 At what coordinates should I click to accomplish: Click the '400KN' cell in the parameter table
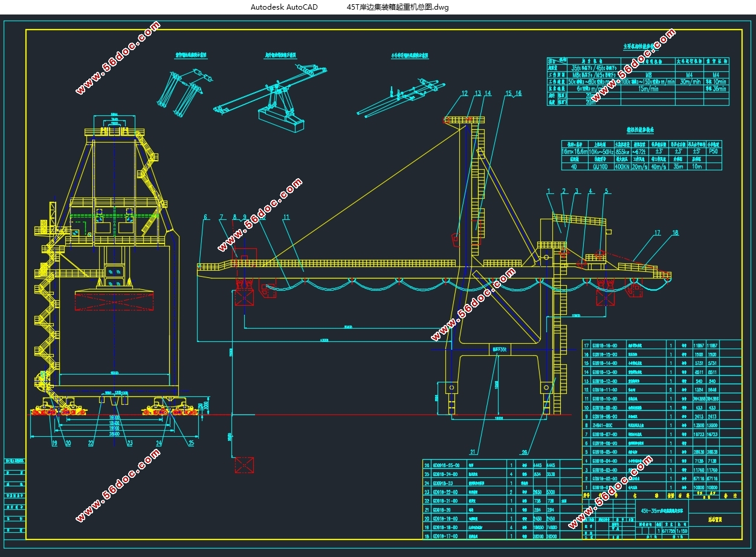coord(622,167)
